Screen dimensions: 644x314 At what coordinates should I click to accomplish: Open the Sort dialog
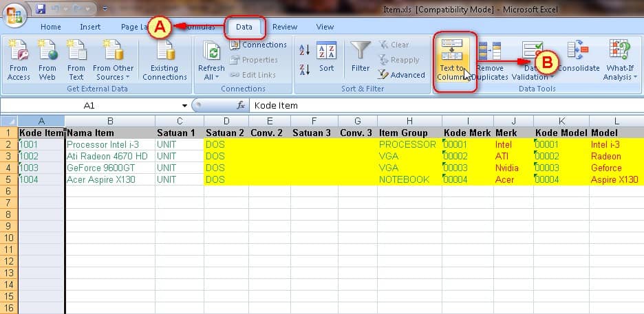click(327, 57)
